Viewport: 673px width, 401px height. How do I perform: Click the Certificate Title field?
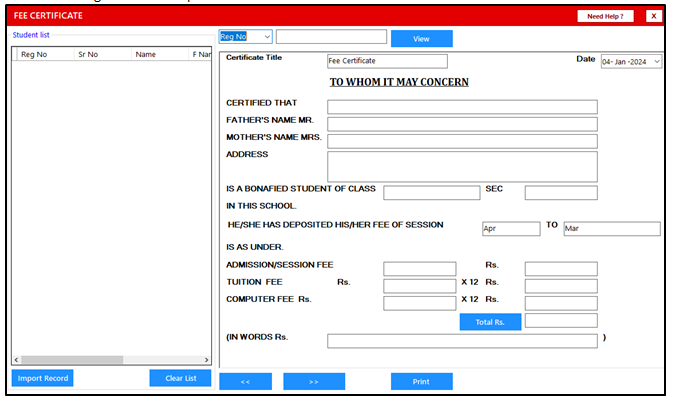click(x=387, y=61)
